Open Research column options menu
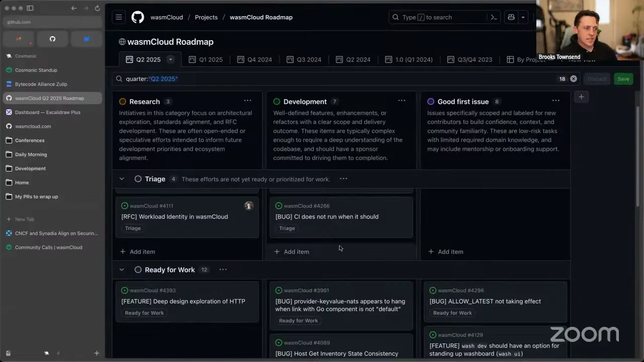 (x=248, y=101)
